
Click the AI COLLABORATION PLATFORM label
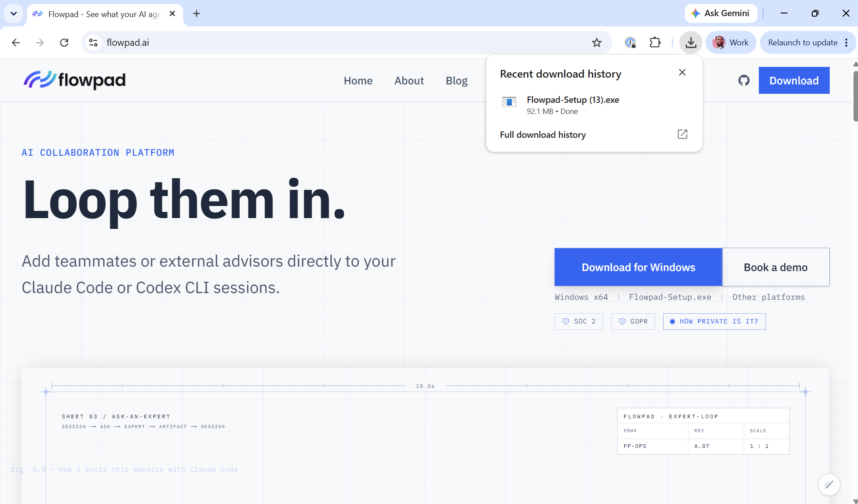click(98, 153)
